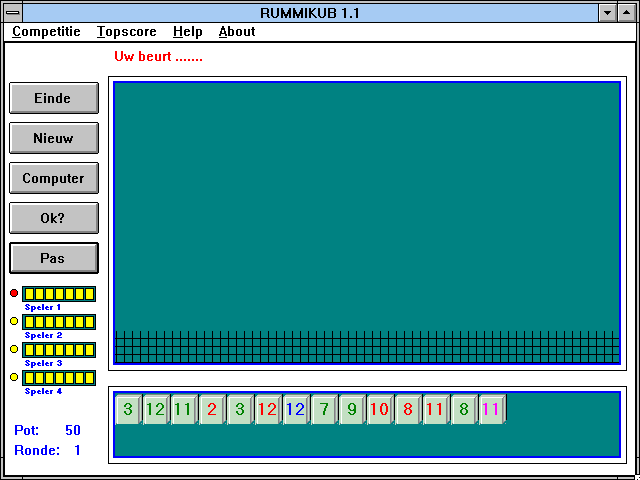Open the About menu
The image size is (640, 480).
(x=237, y=31)
